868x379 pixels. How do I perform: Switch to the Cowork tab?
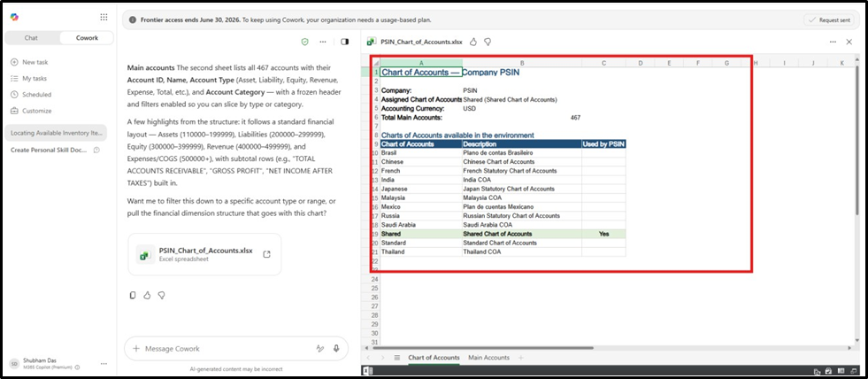pyautogui.click(x=87, y=38)
